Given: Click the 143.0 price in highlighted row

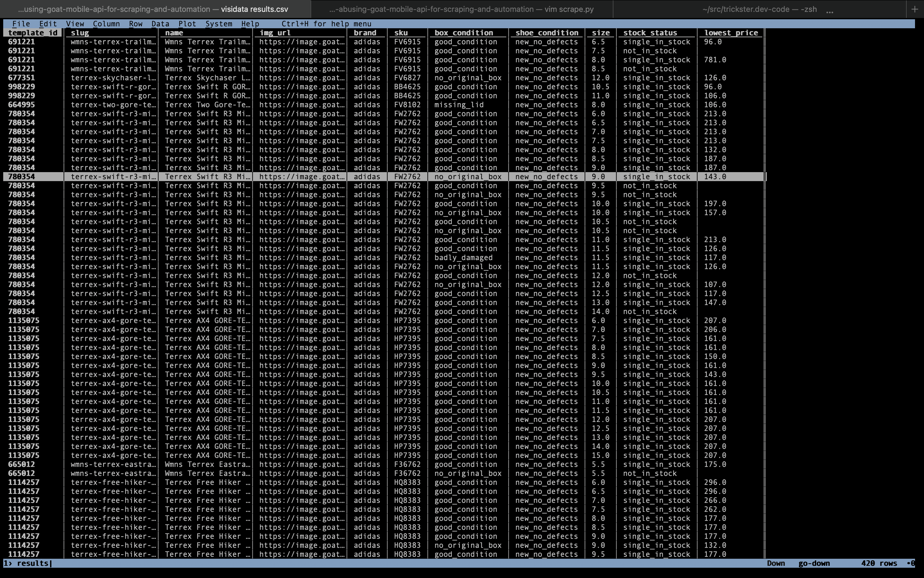Looking at the screenshot, I should point(715,177).
